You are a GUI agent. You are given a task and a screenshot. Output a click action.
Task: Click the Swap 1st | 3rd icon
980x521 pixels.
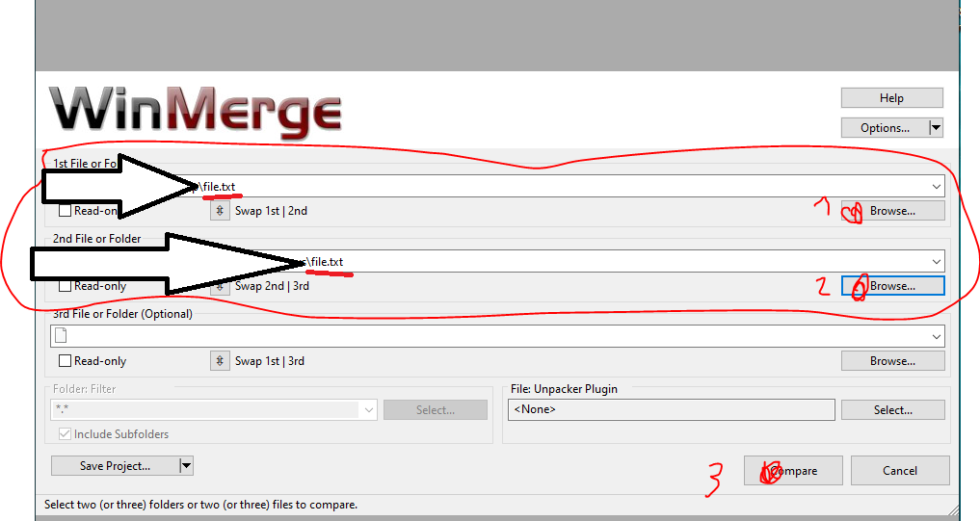click(220, 360)
